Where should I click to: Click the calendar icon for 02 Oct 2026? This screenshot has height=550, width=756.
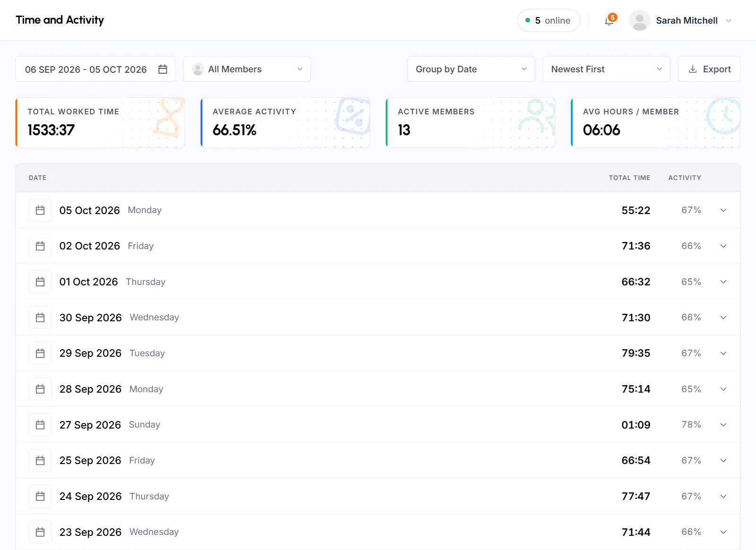click(x=40, y=246)
